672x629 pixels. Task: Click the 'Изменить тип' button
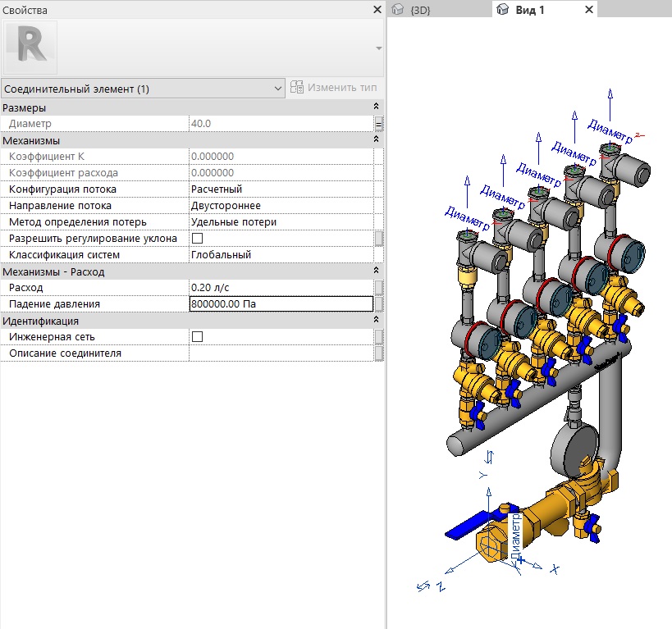click(x=336, y=88)
